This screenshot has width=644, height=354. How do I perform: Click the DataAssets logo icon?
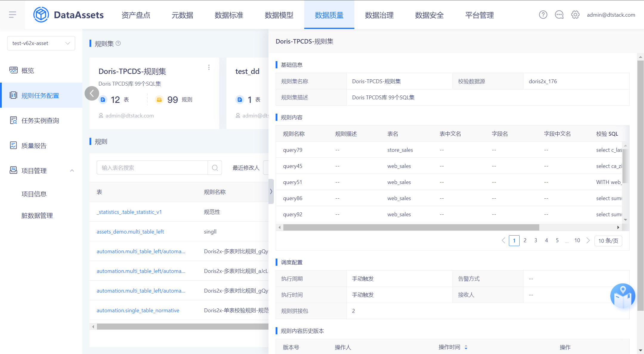[x=41, y=15]
